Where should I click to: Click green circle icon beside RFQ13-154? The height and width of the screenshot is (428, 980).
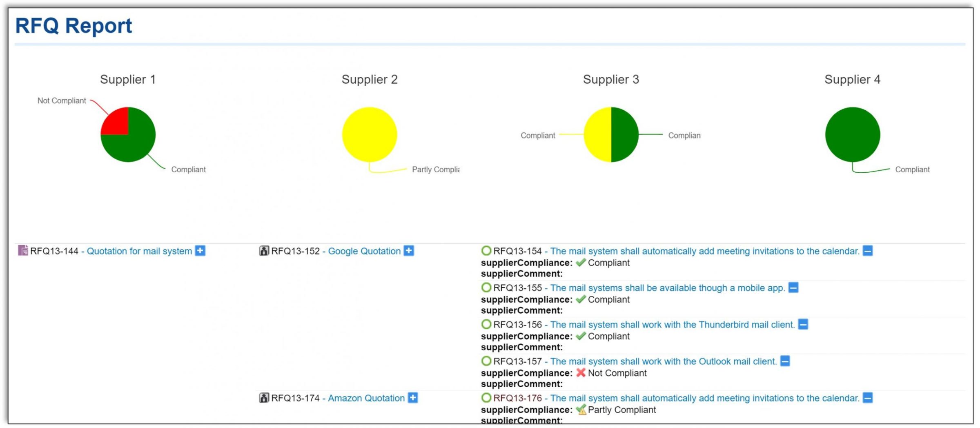point(486,251)
